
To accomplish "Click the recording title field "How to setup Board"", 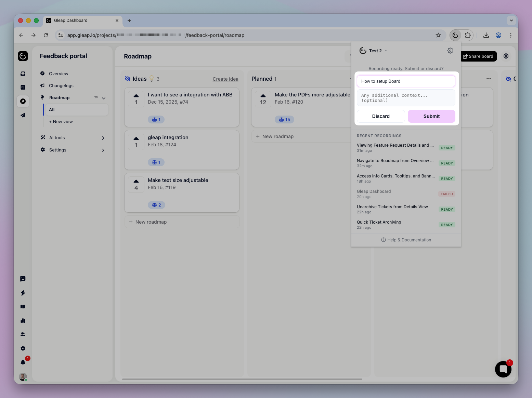I will 406,81.
